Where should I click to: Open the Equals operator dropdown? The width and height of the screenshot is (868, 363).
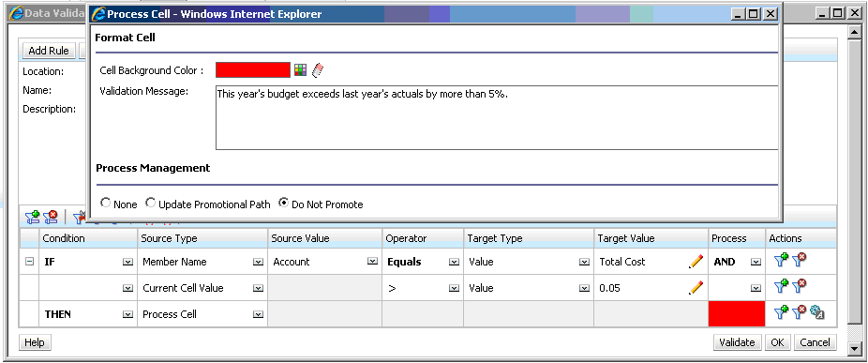[454, 262]
